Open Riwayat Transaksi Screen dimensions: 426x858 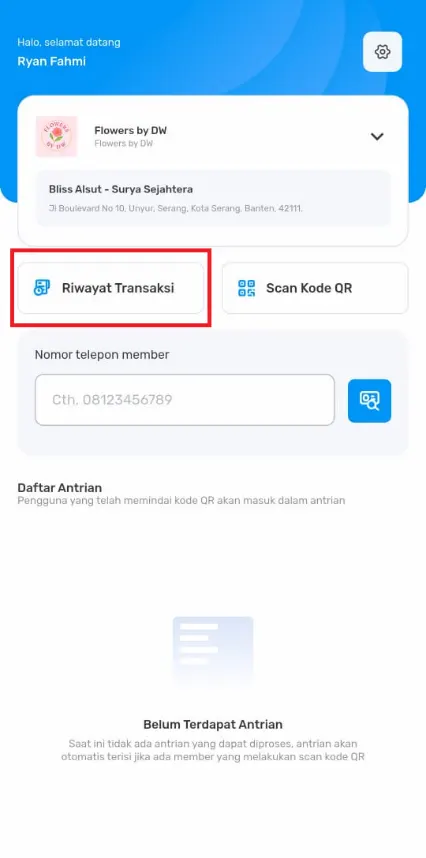pos(111,288)
